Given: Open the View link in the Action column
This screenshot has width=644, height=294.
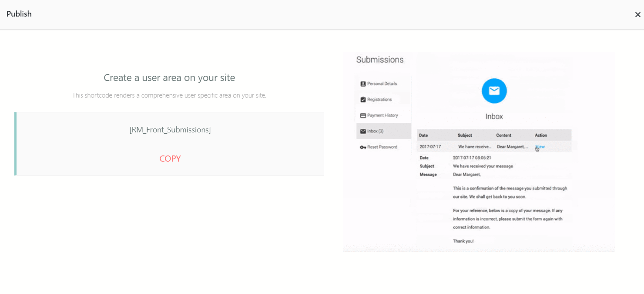Looking at the screenshot, I should (540, 147).
